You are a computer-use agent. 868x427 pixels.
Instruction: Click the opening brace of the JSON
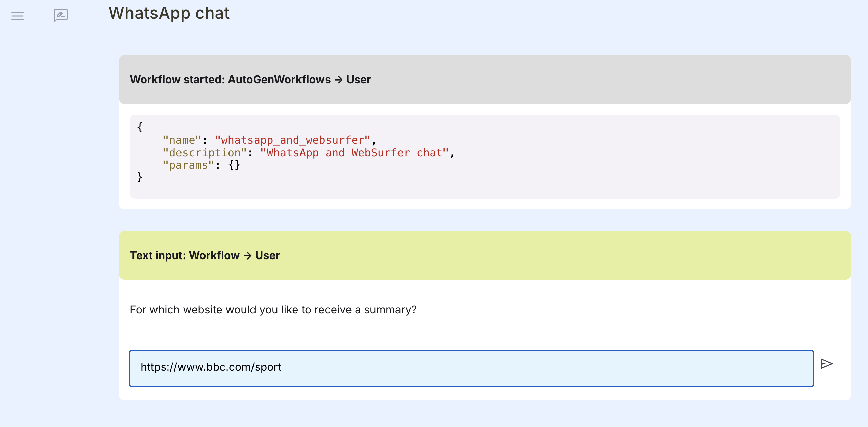[140, 127]
